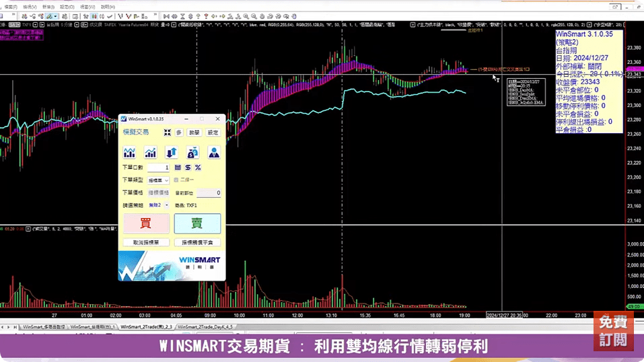Click the user account icon in WinSmart
Screen dimensions: 644x362
(213, 153)
